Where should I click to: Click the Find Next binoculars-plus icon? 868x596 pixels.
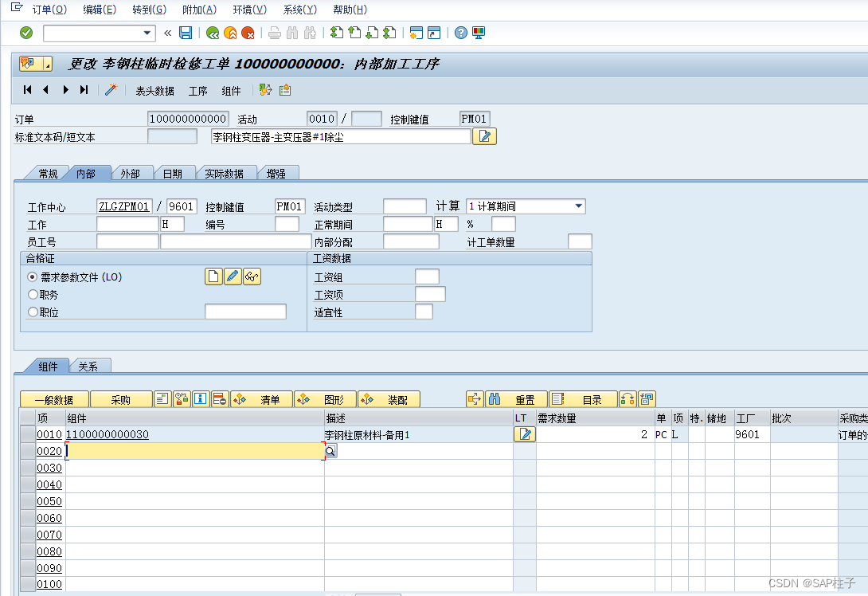click(310, 33)
